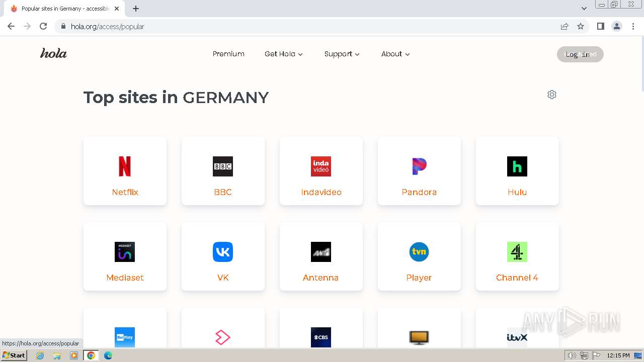Image resolution: width=644 pixels, height=362 pixels.
Task: Open the media player taskbar icon
Action: coord(74,355)
